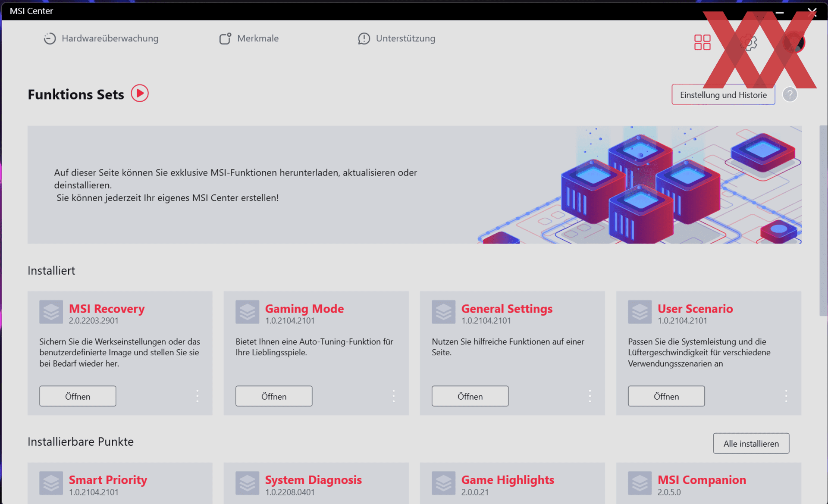Open the Hardwareüberwachung tab
The width and height of the screenshot is (828, 504).
coord(101,38)
